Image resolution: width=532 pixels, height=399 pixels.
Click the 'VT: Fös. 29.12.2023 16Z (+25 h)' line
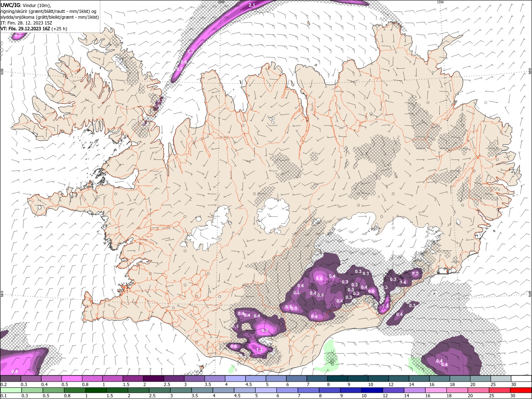[x=34, y=29]
